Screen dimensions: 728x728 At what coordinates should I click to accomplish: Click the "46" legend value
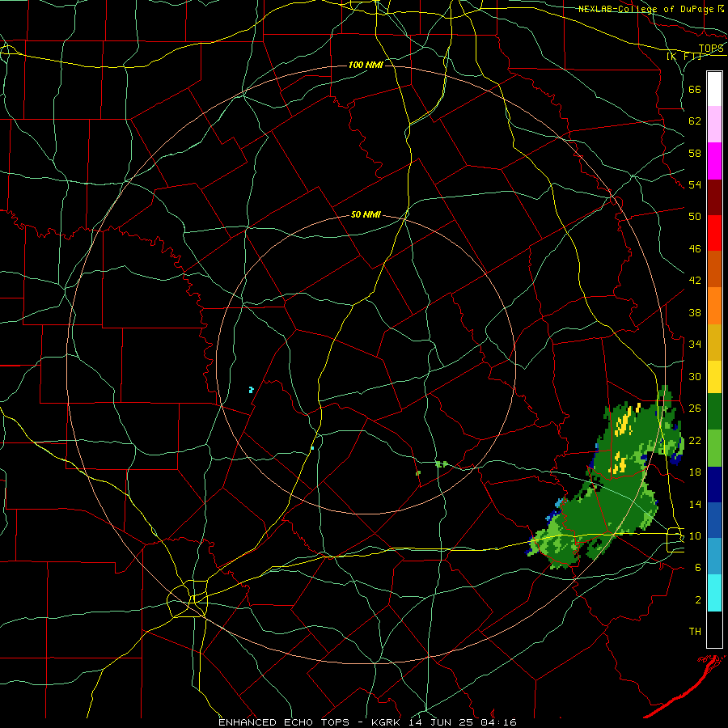(695, 249)
